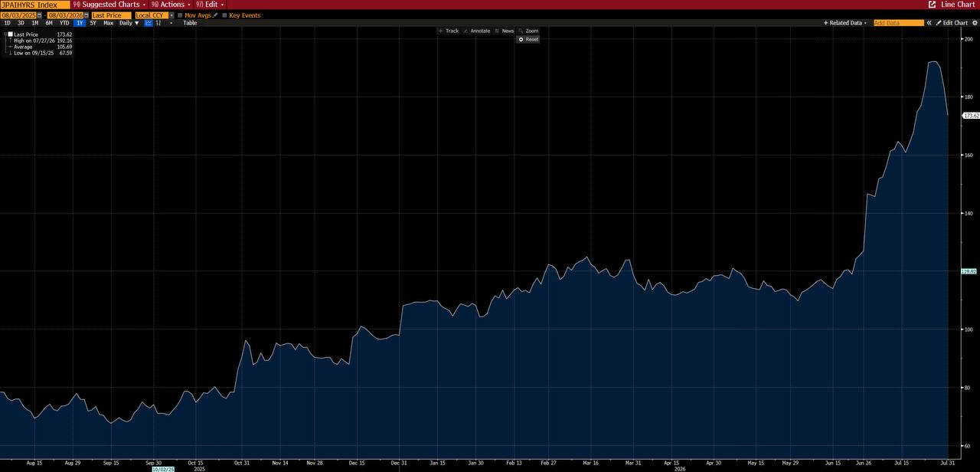This screenshot has width=980, height=472.
Task: Activate the Zoom tool
Action: 528,31
